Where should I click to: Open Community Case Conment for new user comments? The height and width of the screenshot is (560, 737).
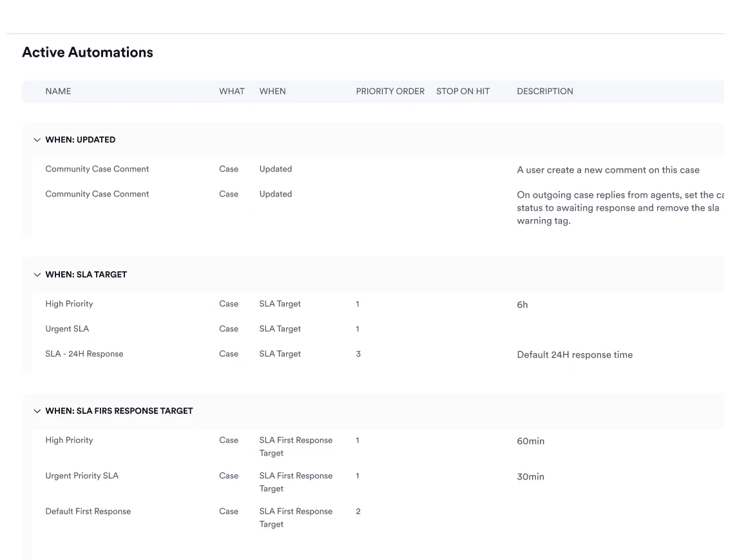click(x=97, y=169)
